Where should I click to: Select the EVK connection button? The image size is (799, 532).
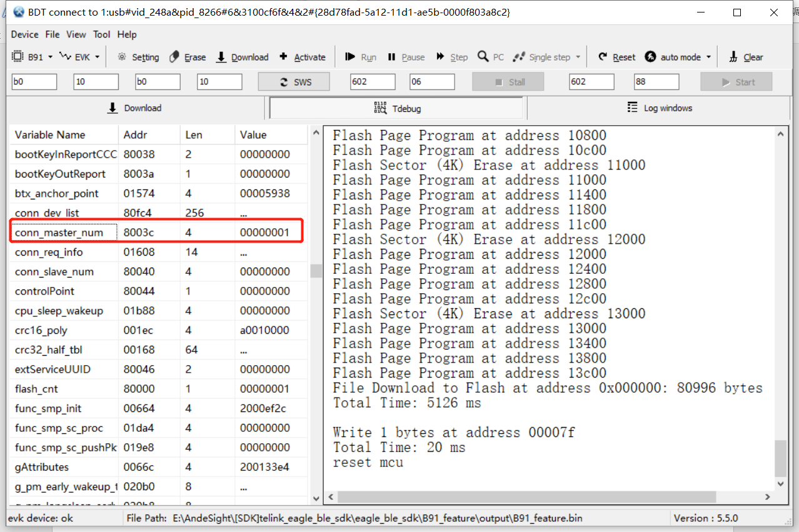click(x=75, y=57)
